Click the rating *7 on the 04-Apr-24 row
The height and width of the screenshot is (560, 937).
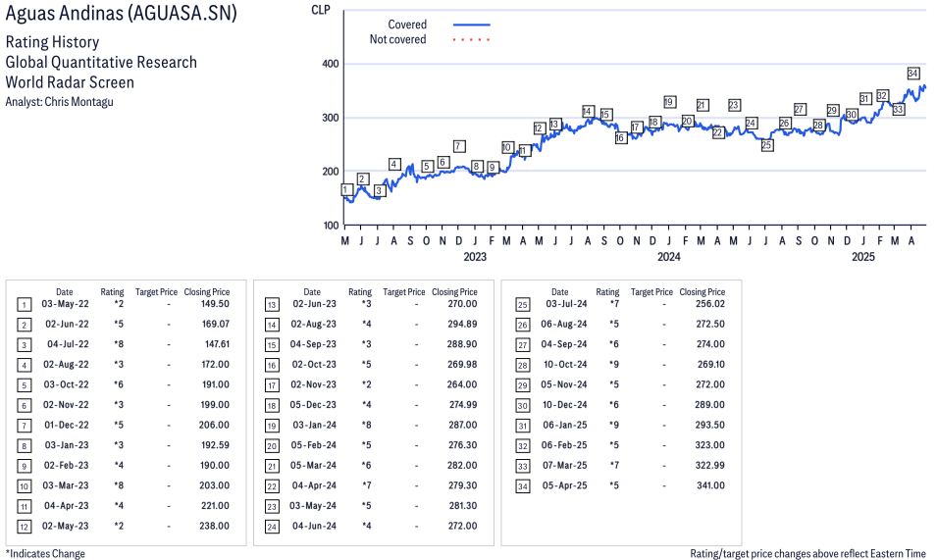point(366,486)
